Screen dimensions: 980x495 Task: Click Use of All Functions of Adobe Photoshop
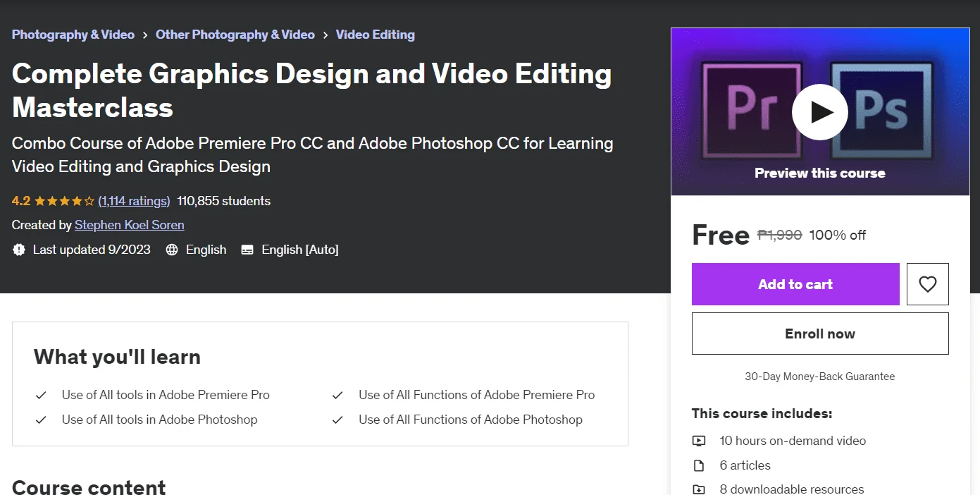[x=471, y=420]
